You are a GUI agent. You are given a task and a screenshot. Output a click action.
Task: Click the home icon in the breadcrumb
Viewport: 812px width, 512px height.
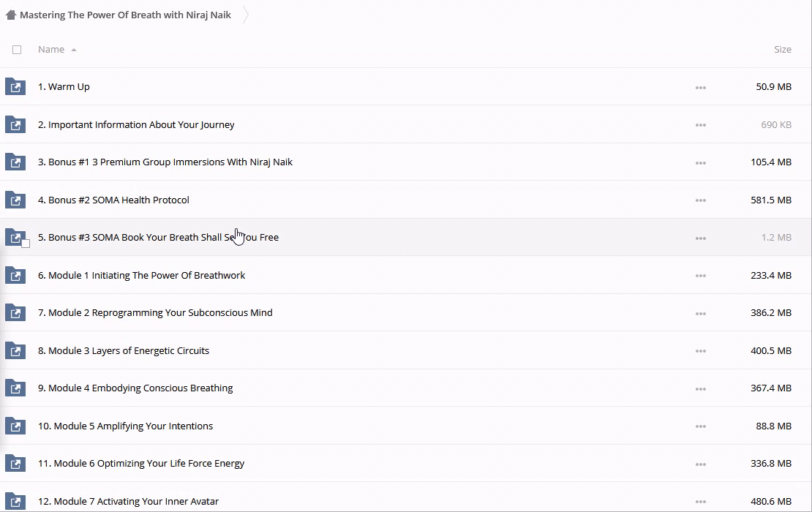(x=11, y=15)
